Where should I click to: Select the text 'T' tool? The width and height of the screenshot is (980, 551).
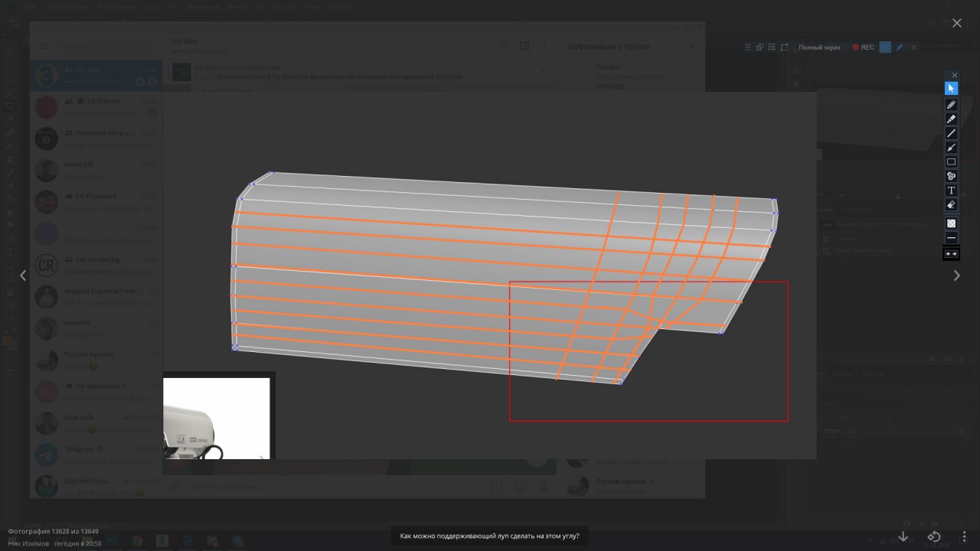coord(951,190)
